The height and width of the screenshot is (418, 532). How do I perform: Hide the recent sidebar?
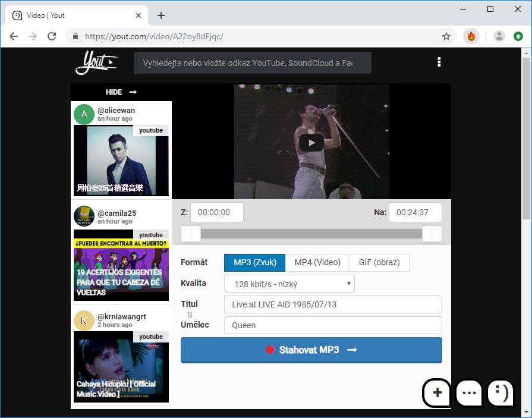pos(121,92)
